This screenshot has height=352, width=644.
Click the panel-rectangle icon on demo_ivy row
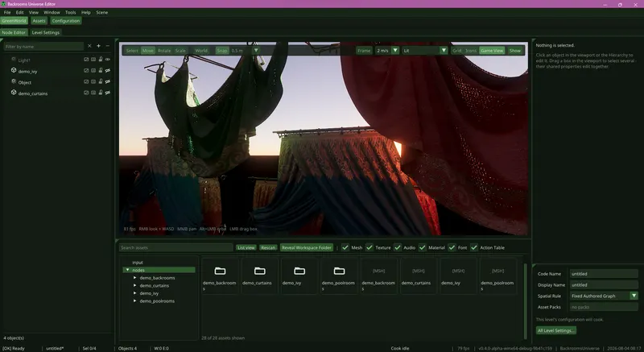(x=93, y=71)
